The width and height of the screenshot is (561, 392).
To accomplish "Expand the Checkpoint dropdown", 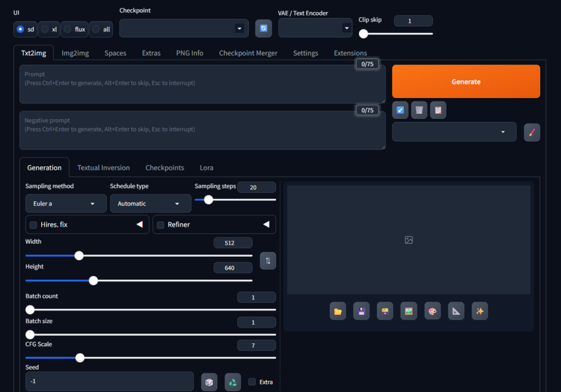I will coord(184,28).
